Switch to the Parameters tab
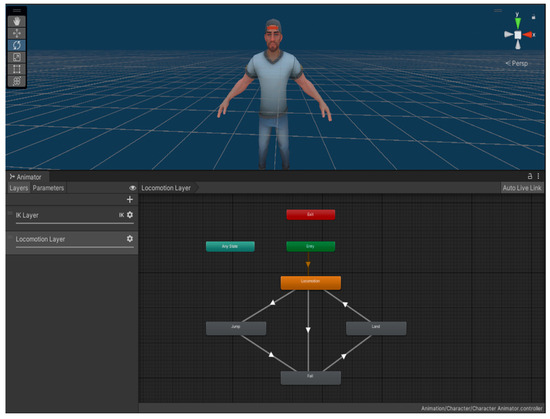Screen dimensions: 550x419 click(x=48, y=188)
